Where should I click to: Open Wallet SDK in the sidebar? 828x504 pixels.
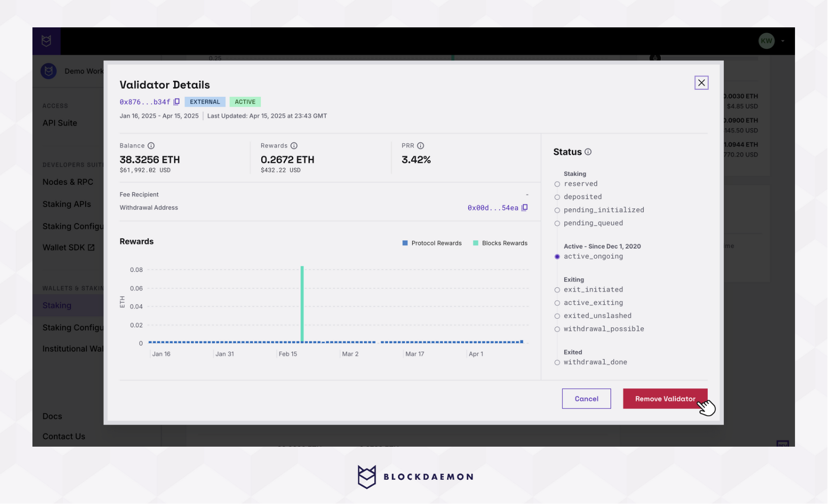click(x=63, y=247)
